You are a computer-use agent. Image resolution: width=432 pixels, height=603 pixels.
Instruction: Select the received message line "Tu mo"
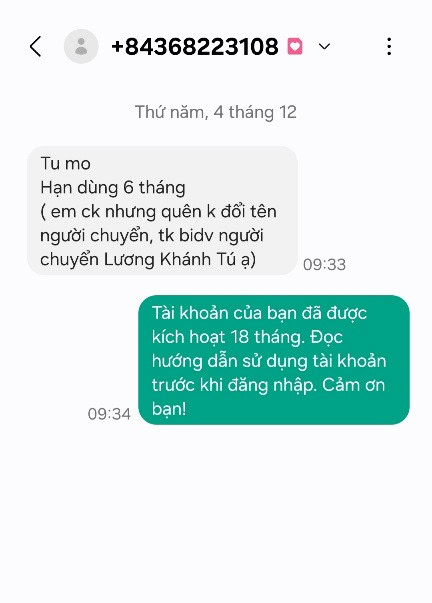(x=65, y=163)
